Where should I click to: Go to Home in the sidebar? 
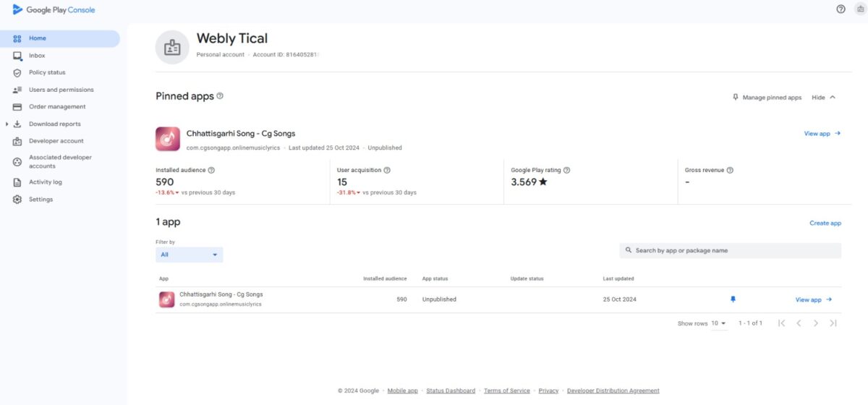pos(60,38)
